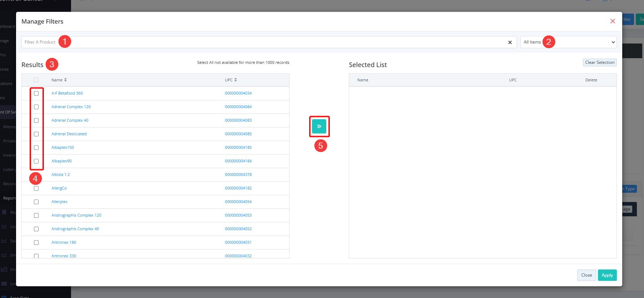Click the Clear Selection button
The height and width of the screenshot is (298, 644).
pyautogui.click(x=600, y=62)
